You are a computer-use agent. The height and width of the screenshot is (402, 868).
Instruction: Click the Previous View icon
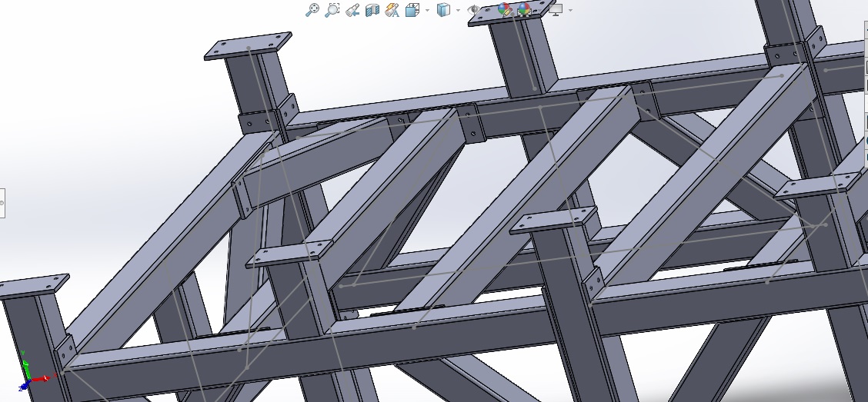tap(352, 10)
